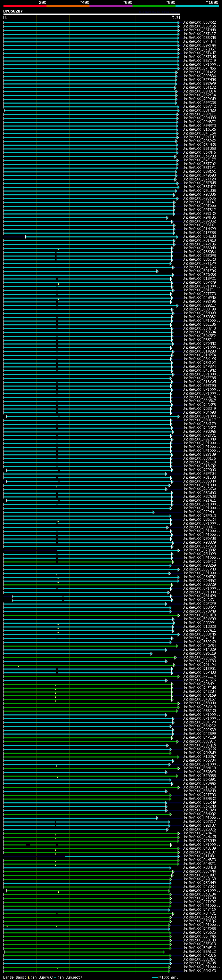Click the purple ~60% identity legend segment

click(111, 6)
